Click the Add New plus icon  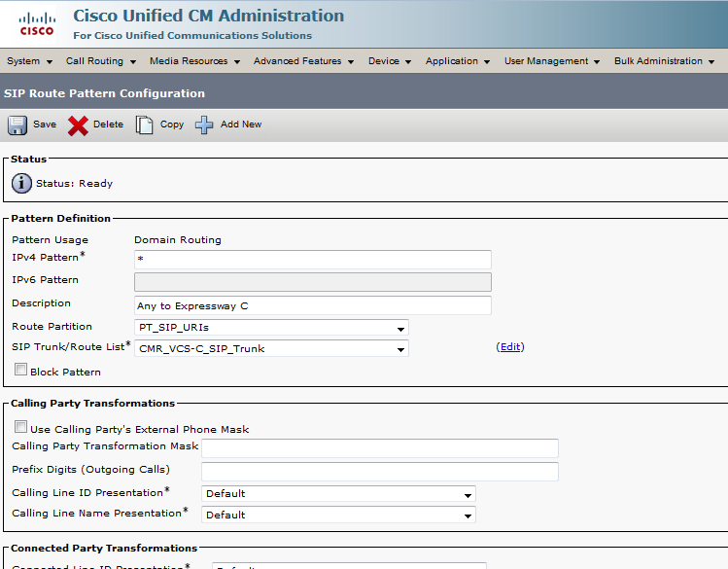coord(204,124)
